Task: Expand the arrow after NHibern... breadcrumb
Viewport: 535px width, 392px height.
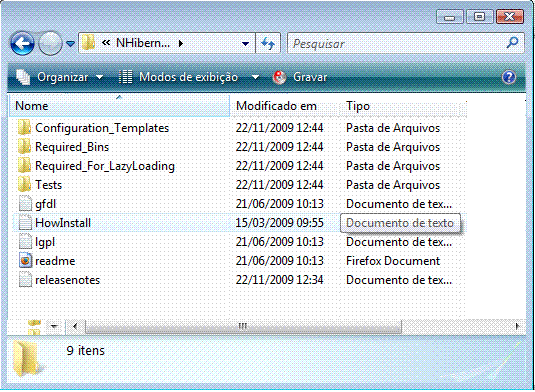Action: pos(181,43)
